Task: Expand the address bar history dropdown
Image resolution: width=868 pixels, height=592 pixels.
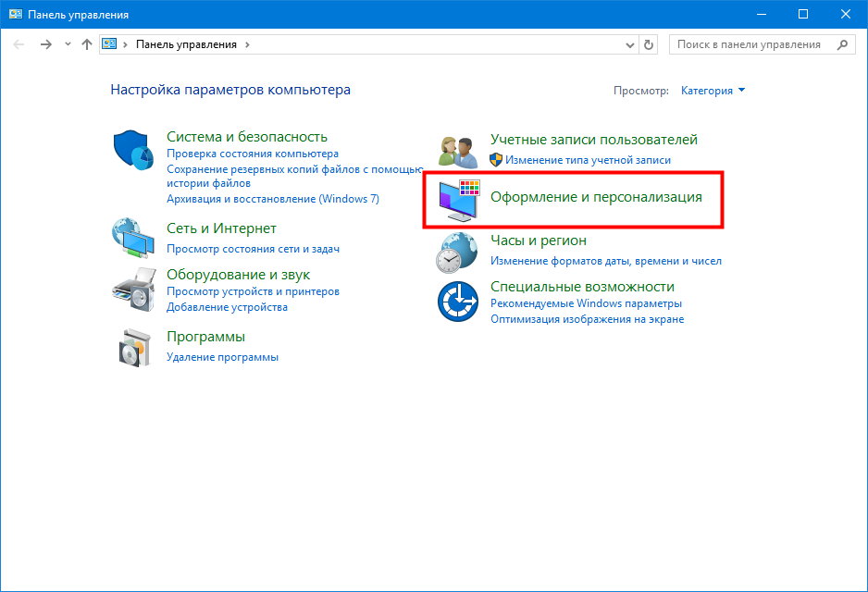Action: [630, 44]
